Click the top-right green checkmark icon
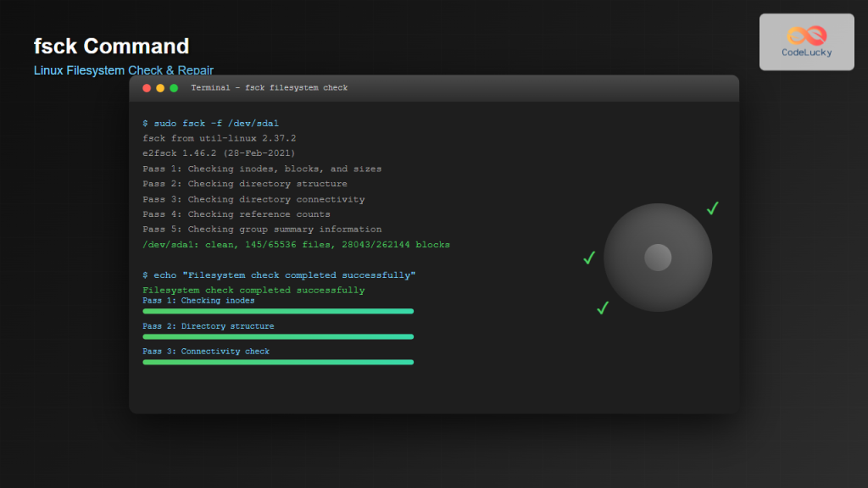Screen dimensions: 868x488 coord(712,208)
